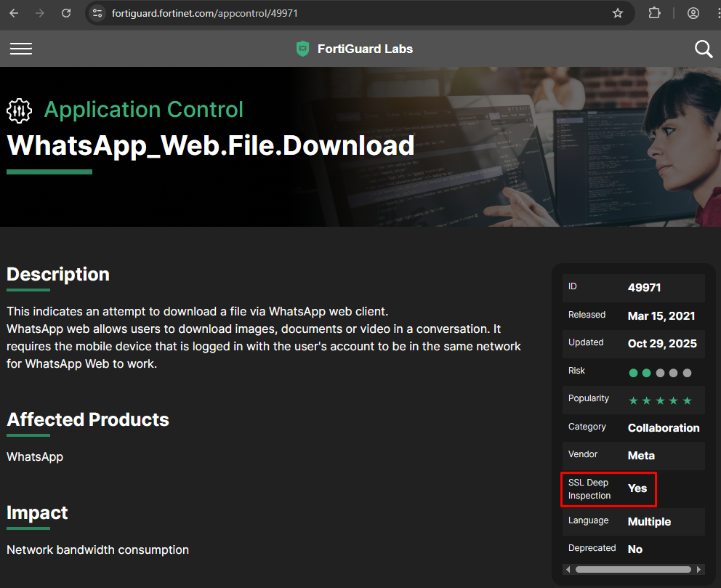The width and height of the screenshot is (721, 588).
Task: Bookmark the page using the star icon
Action: click(x=618, y=12)
